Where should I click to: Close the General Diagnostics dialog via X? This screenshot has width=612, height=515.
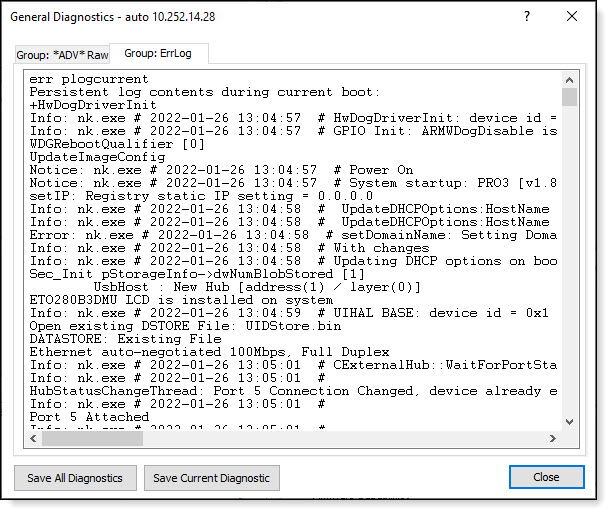pyautogui.click(x=572, y=16)
